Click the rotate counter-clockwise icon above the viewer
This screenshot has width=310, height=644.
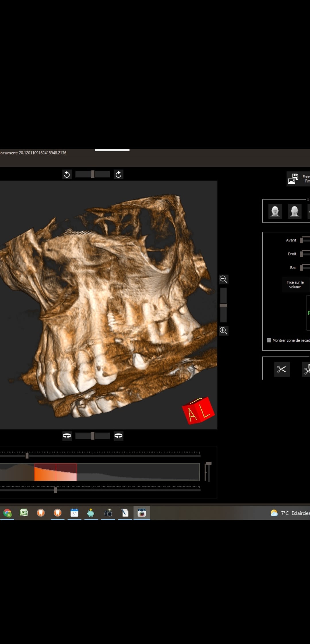click(67, 174)
